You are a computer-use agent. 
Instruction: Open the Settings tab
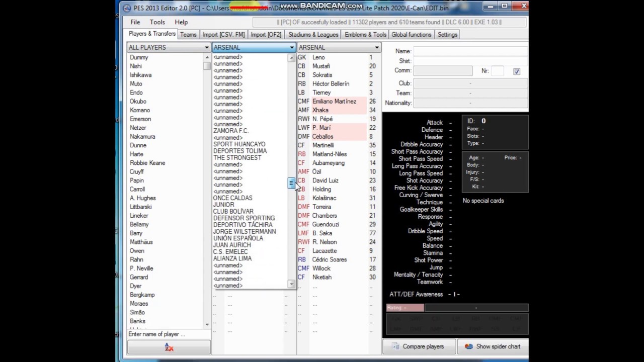click(447, 35)
